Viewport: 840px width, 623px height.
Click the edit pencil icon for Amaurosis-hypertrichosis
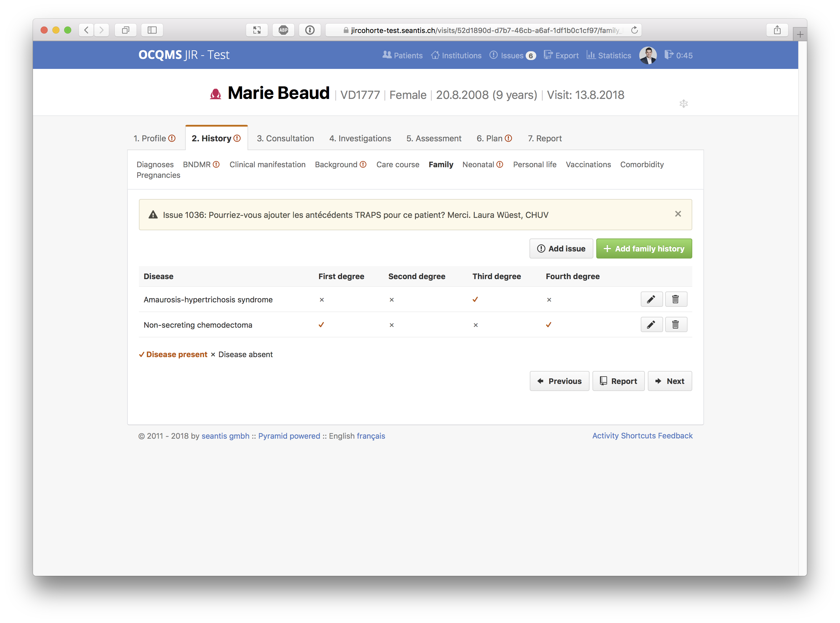(x=651, y=299)
